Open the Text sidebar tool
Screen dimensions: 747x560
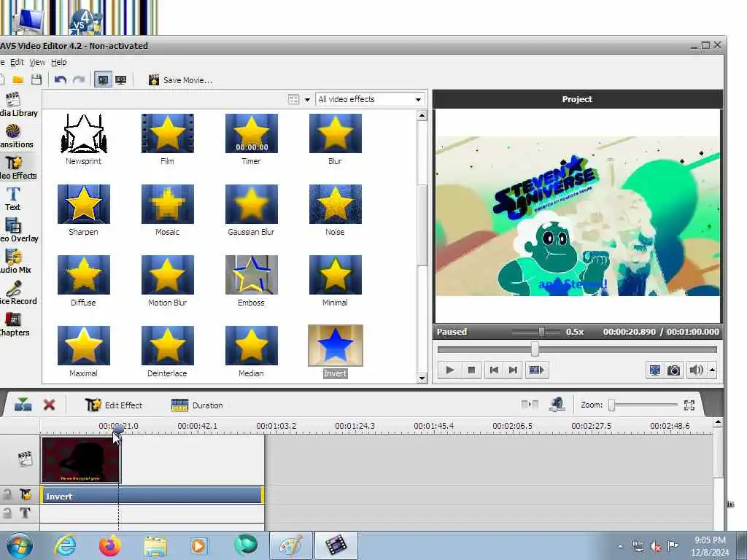coord(13,199)
